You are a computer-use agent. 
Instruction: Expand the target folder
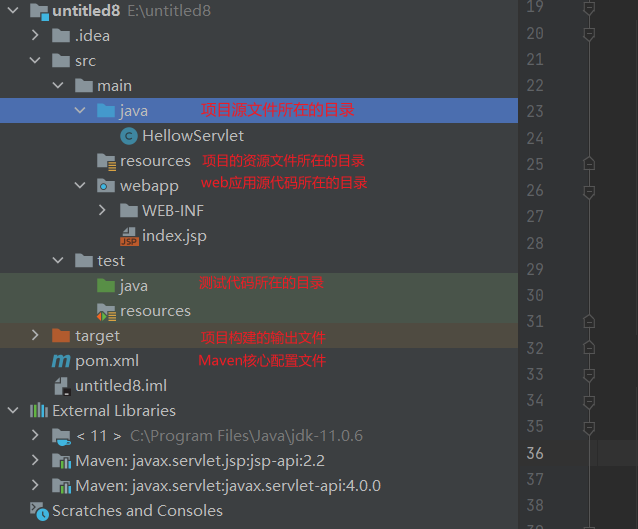pos(35,335)
